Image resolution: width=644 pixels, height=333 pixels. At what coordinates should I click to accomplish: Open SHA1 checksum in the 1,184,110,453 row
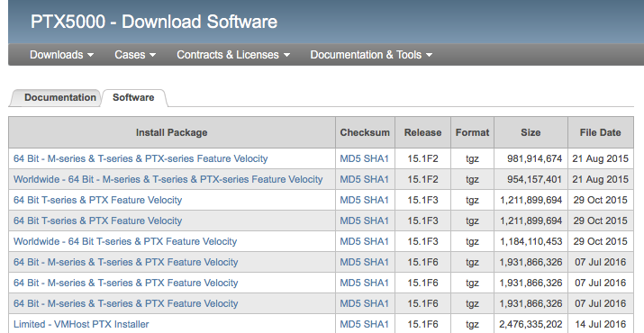[376, 241]
